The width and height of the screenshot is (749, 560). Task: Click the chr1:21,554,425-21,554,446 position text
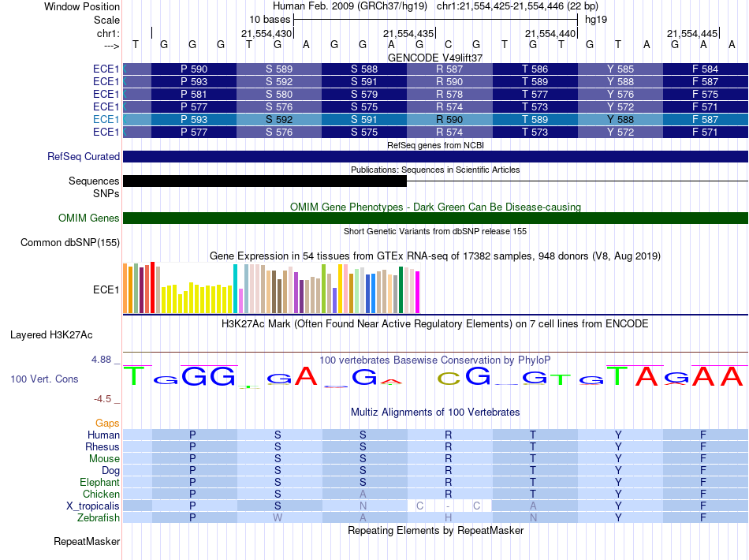click(x=517, y=6)
